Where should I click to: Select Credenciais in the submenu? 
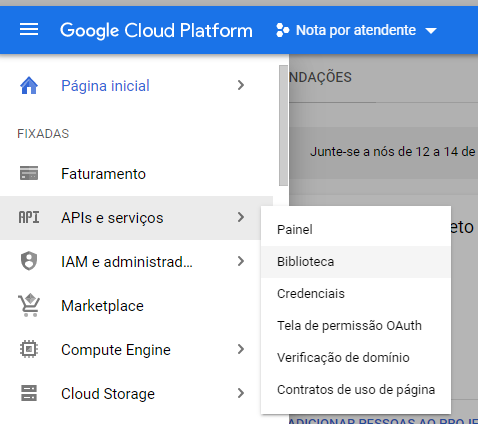(x=356, y=294)
